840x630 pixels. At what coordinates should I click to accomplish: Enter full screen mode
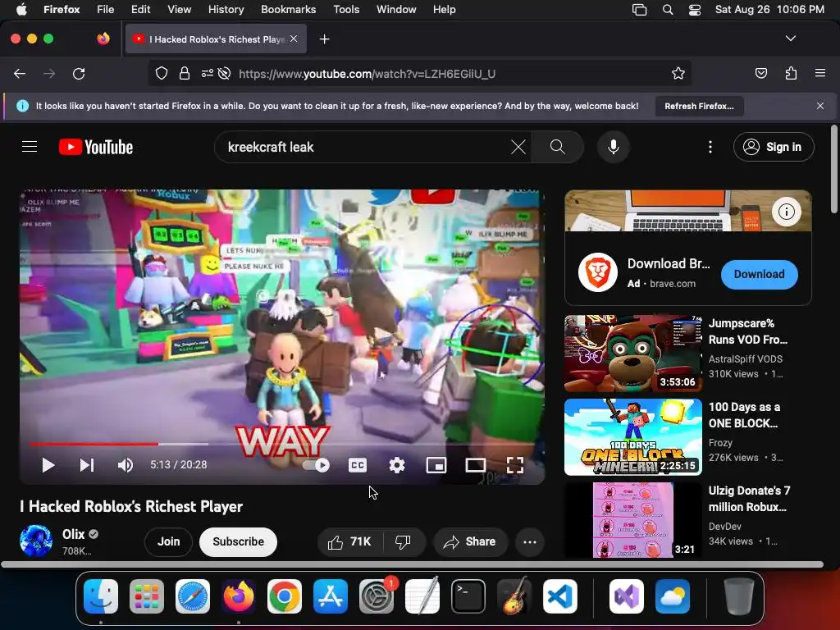click(x=515, y=465)
